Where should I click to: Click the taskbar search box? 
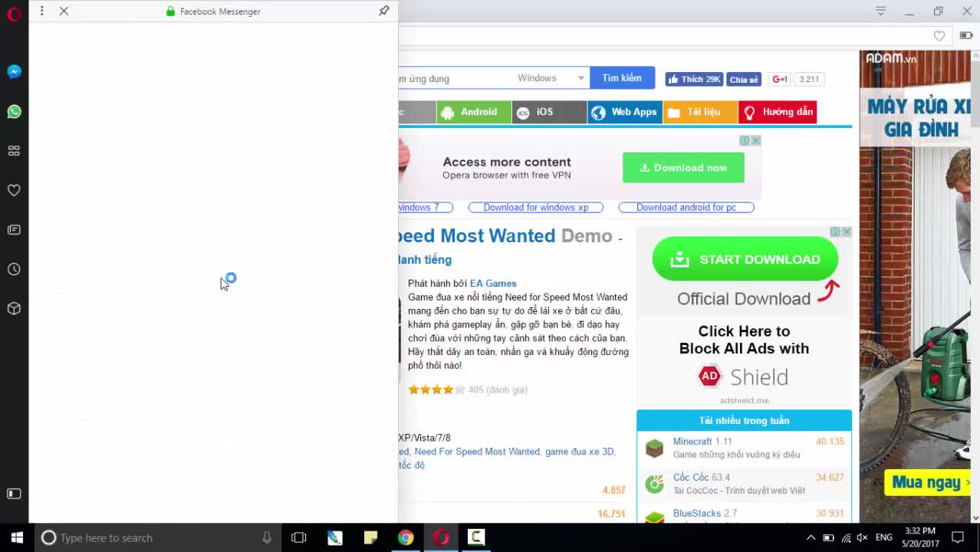point(157,537)
